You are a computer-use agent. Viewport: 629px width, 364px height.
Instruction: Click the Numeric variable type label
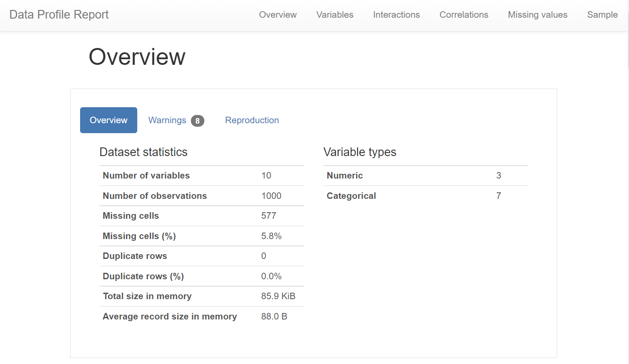(345, 176)
